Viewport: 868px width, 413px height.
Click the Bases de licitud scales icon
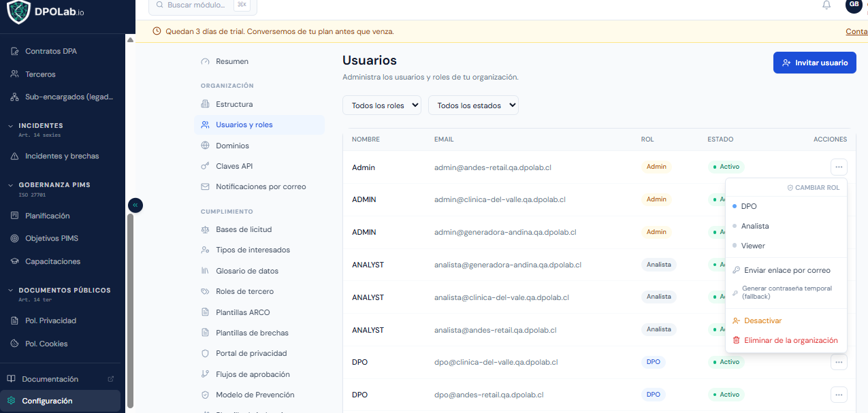(x=206, y=229)
